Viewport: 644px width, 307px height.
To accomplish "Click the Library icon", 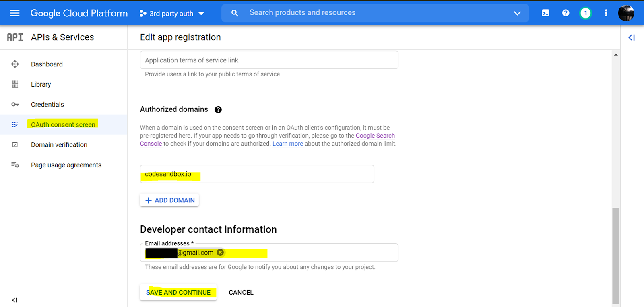I will 15,84.
